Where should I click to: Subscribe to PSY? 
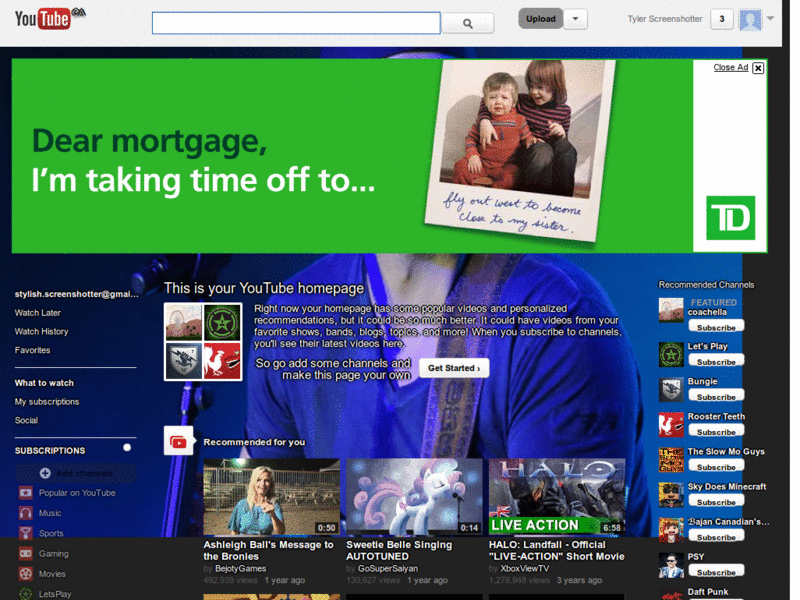716,571
